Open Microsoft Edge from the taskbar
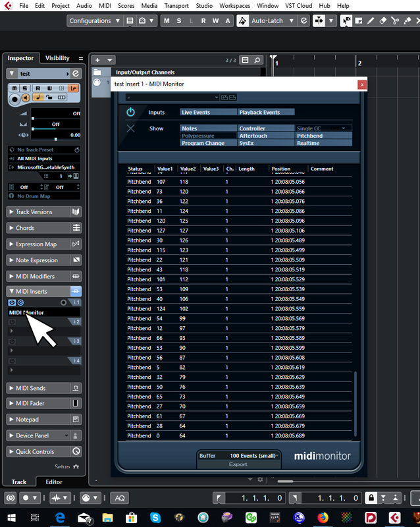 click(x=60, y=518)
